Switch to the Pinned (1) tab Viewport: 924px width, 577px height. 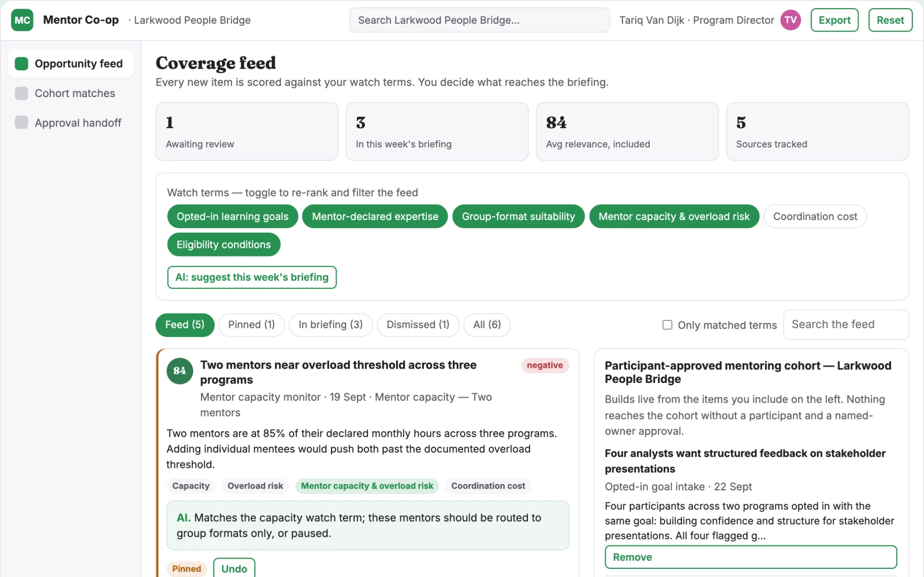click(251, 325)
